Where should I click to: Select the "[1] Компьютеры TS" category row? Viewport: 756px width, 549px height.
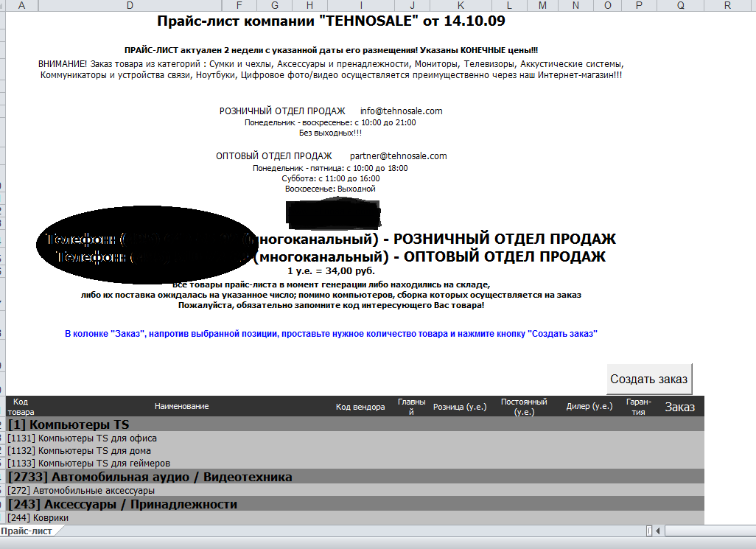69,425
